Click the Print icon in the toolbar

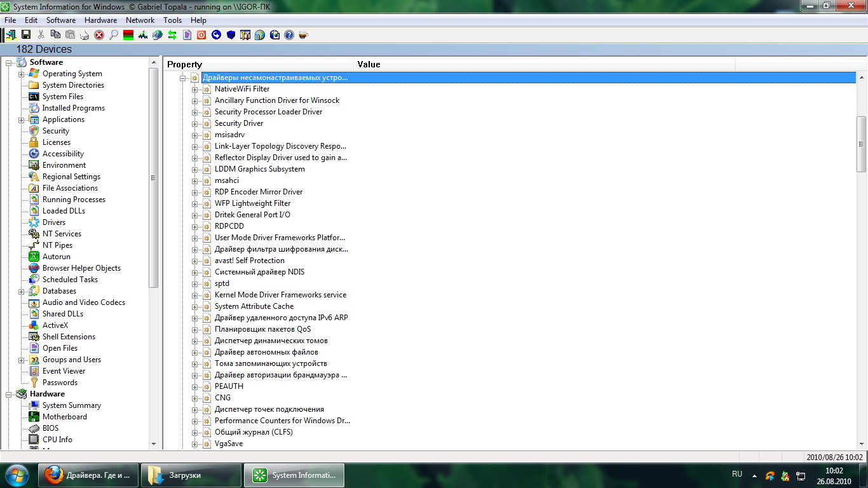pos(85,35)
